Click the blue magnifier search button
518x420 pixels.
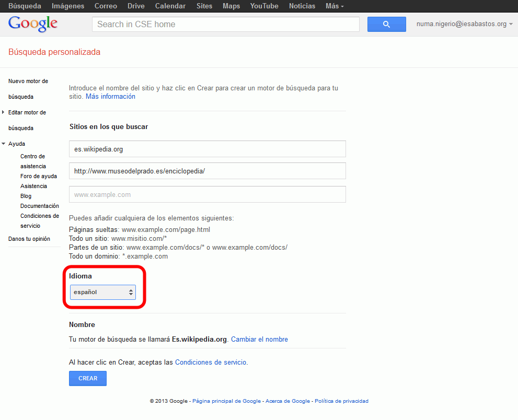tap(386, 24)
